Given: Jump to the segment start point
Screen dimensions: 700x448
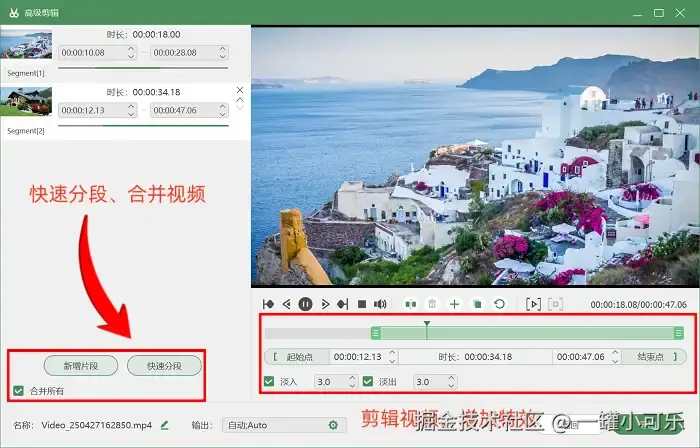Looking at the screenshot, I should tap(268, 304).
